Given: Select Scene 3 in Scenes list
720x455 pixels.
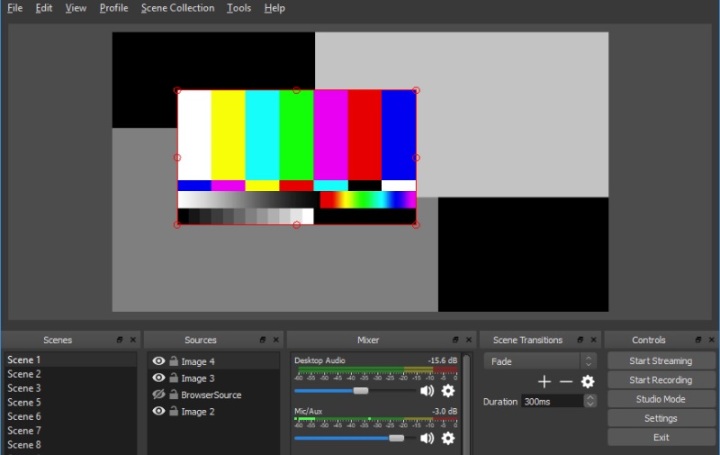Looking at the screenshot, I should coord(71,388).
